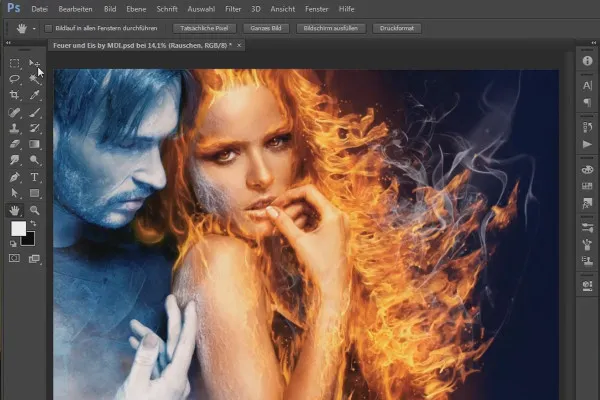The width and height of the screenshot is (600, 400).
Task: Open the Brush panel icon
Action: 587,244
